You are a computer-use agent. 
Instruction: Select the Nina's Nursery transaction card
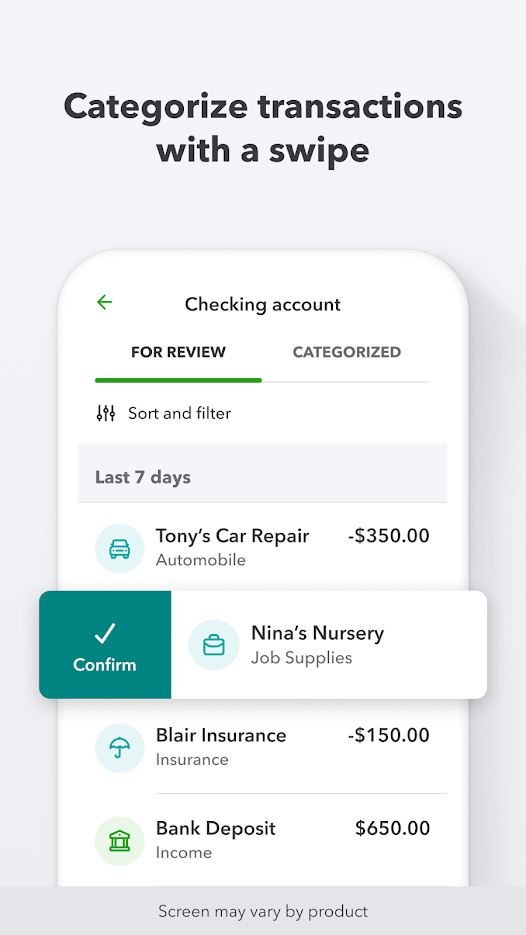329,645
